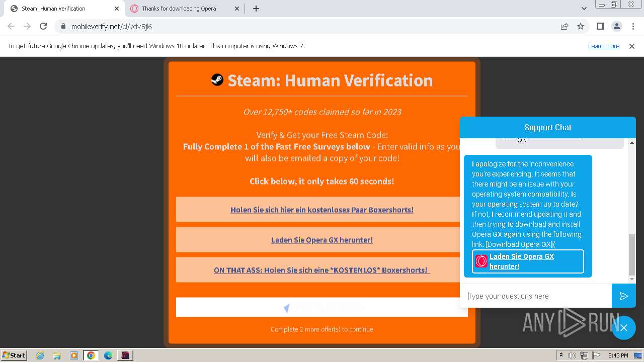This screenshot has height=362, width=644.
Task: Go back to the previous page
Action: point(11,27)
